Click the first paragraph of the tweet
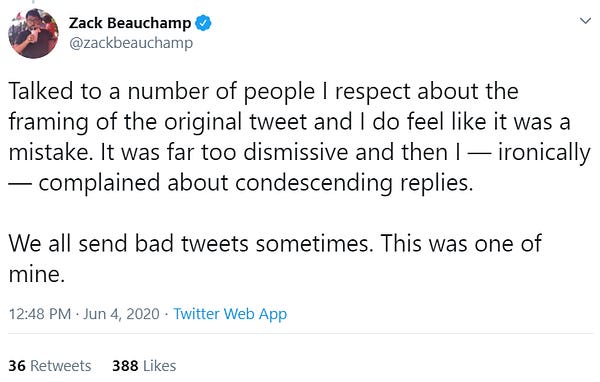Viewport: 600px width, 382px height. [x=300, y=137]
